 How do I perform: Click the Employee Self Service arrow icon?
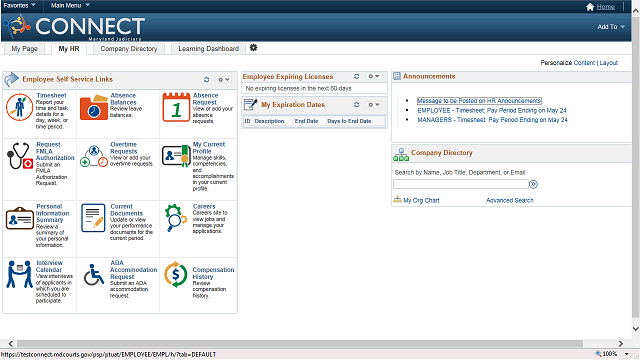11,79
